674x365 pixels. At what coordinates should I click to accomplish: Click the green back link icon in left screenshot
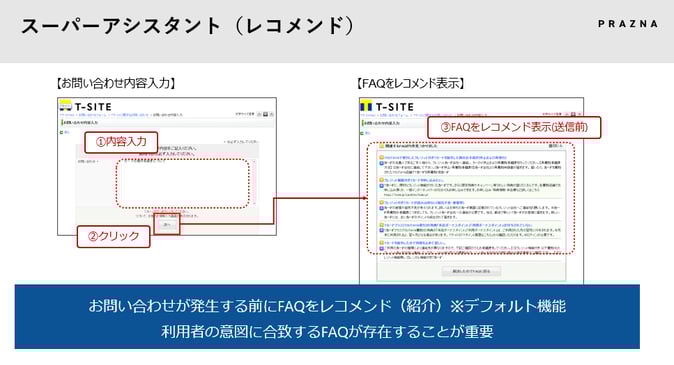click(x=62, y=132)
